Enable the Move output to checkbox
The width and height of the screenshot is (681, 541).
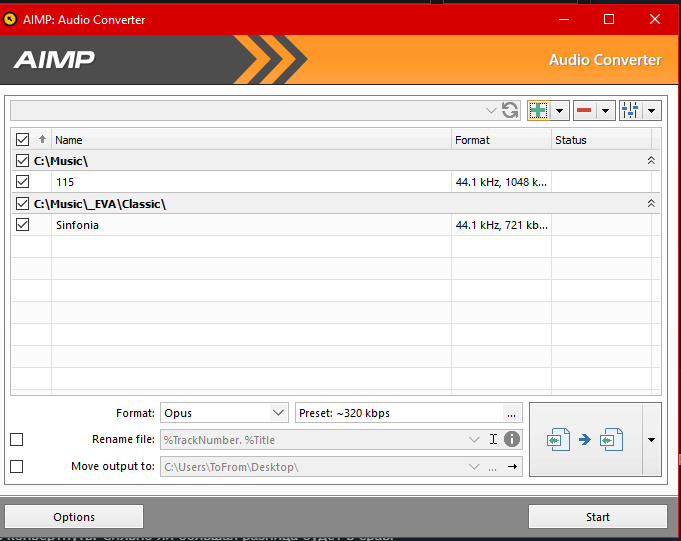point(17,466)
